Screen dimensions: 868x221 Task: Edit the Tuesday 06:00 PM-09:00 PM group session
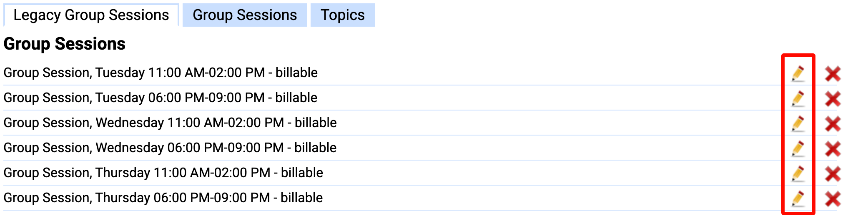click(798, 99)
